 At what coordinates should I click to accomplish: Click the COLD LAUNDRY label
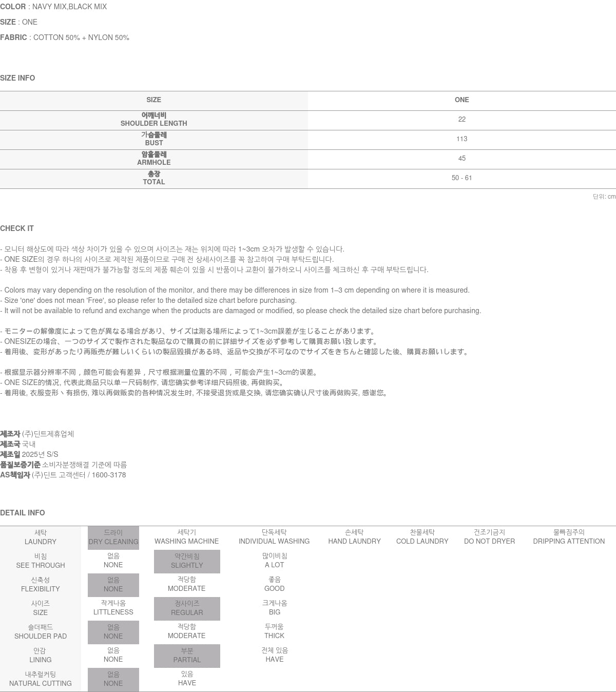pyautogui.click(x=422, y=537)
